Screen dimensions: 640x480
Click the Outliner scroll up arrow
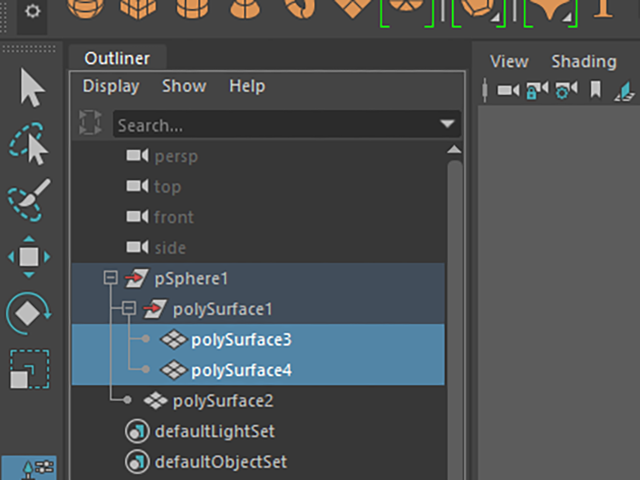(454, 149)
